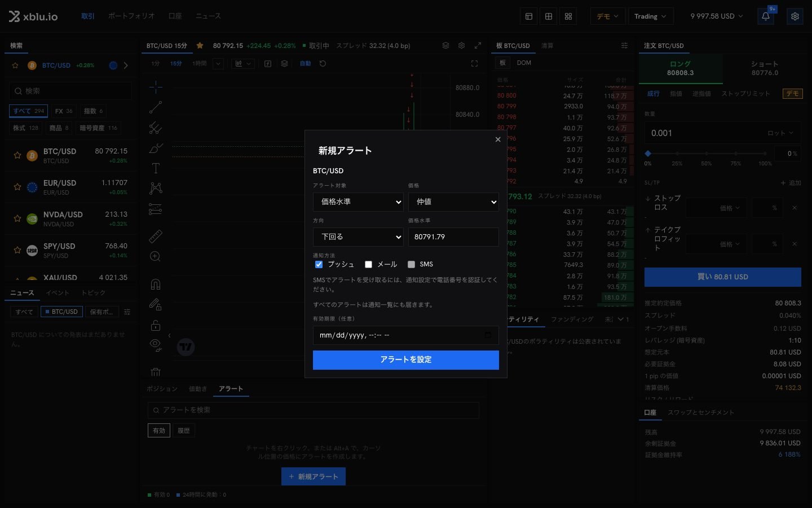This screenshot has height=508, width=812.
Task: Expand chart panel with diagonal arrows icon
Action: pos(478,46)
